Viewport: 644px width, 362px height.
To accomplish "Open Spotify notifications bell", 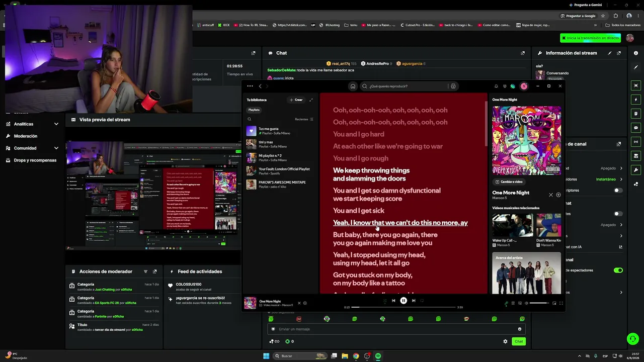I will 496,86.
